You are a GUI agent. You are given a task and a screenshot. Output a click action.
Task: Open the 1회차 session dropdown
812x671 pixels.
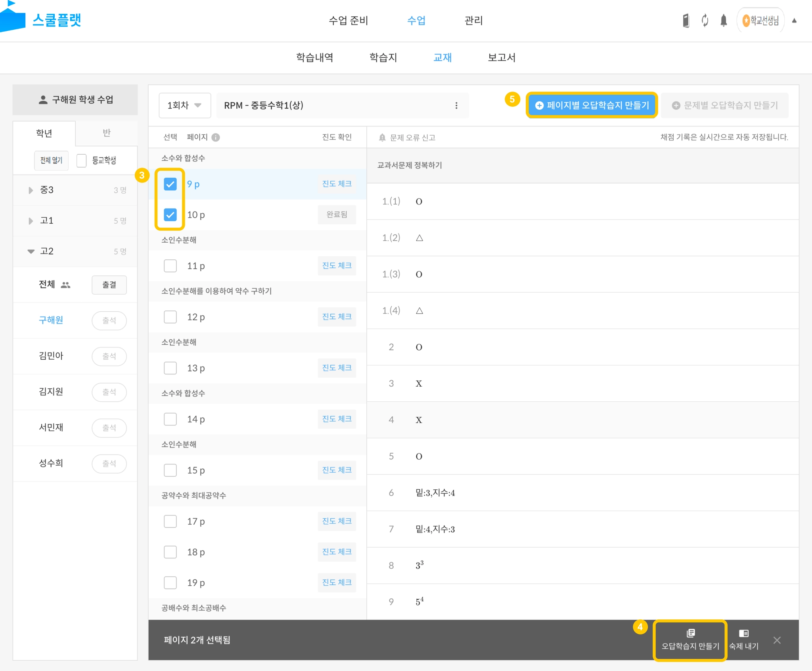(x=185, y=105)
